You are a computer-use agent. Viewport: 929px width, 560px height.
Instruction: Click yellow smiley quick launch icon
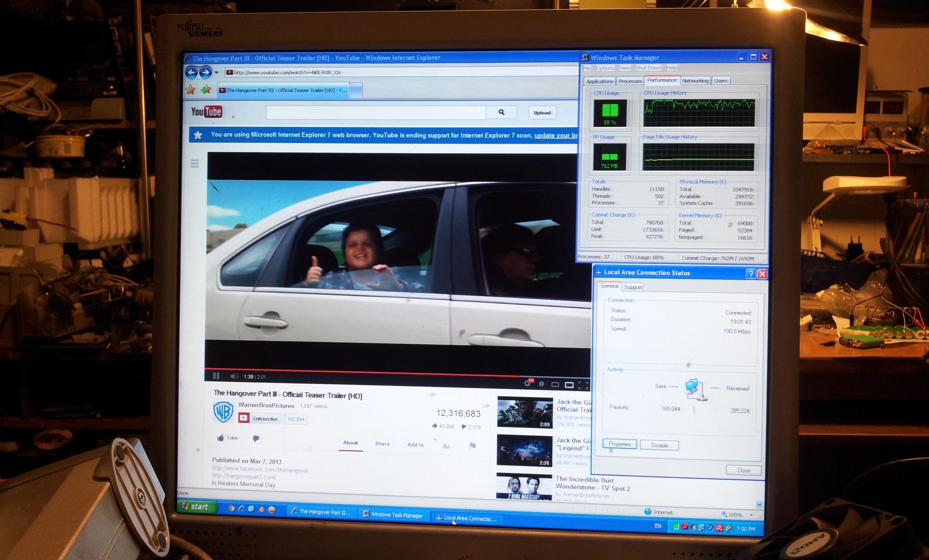click(x=272, y=510)
